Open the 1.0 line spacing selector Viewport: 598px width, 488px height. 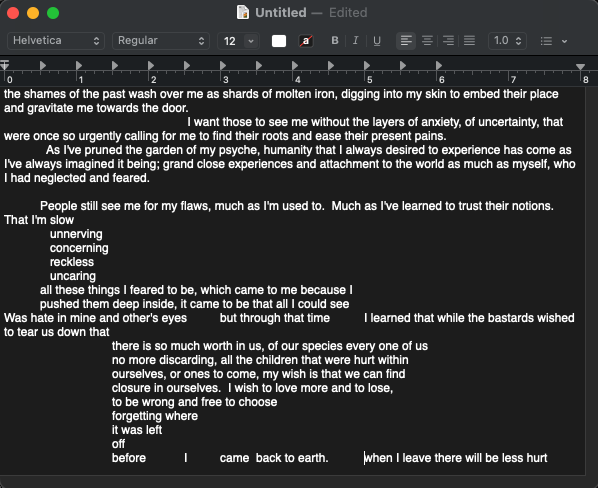tap(507, 41)
